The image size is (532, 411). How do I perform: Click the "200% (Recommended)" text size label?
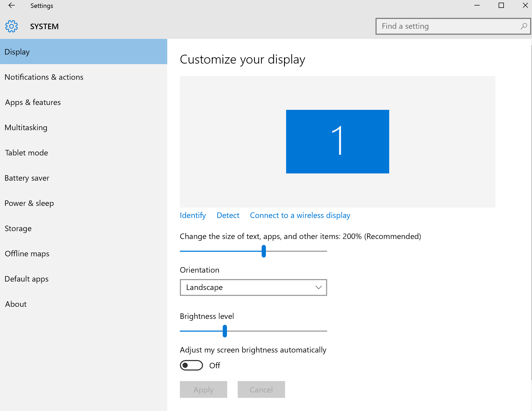click(382, 237)
